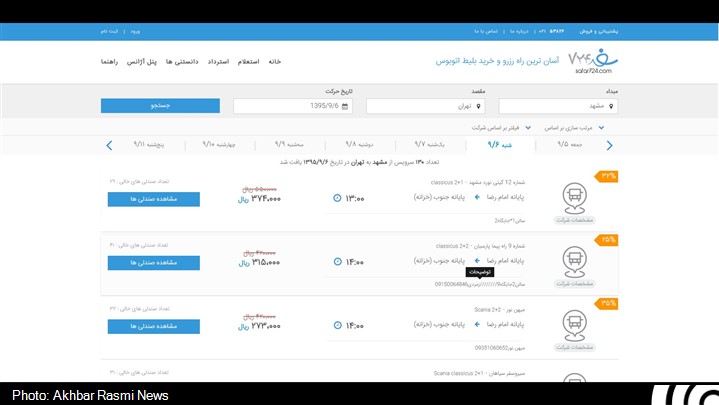Go to next dates with right chevron

pos(609,145)
